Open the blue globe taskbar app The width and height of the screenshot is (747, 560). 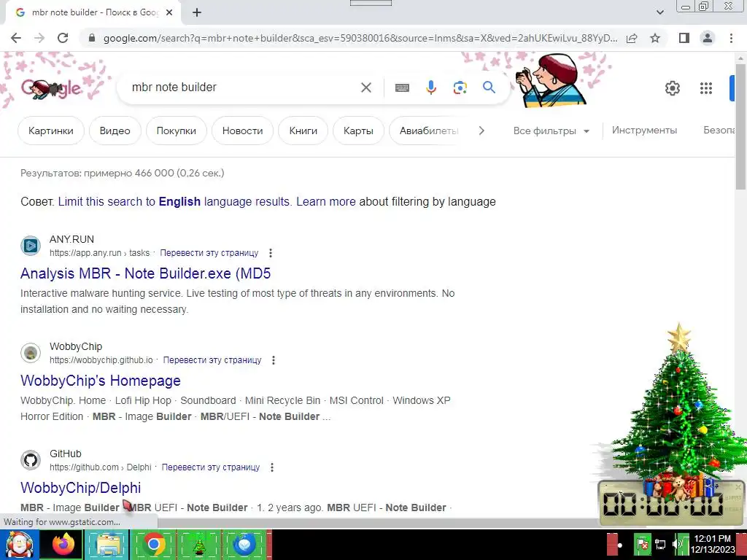click(244, 544)
